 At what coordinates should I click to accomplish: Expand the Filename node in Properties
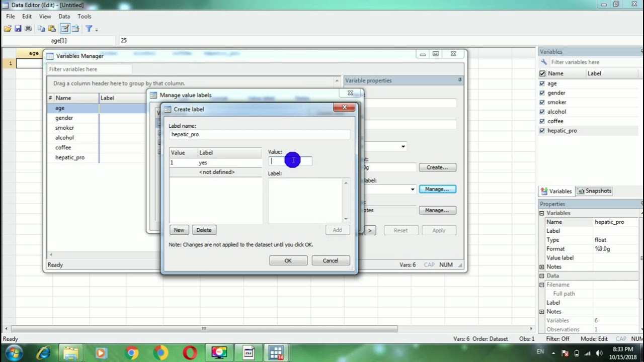[542, 285]
